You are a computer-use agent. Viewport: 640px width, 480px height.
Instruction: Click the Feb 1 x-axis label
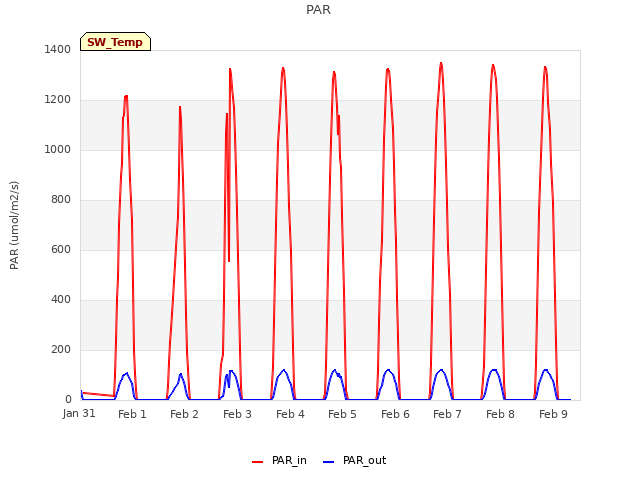click(x=132, y=414)
